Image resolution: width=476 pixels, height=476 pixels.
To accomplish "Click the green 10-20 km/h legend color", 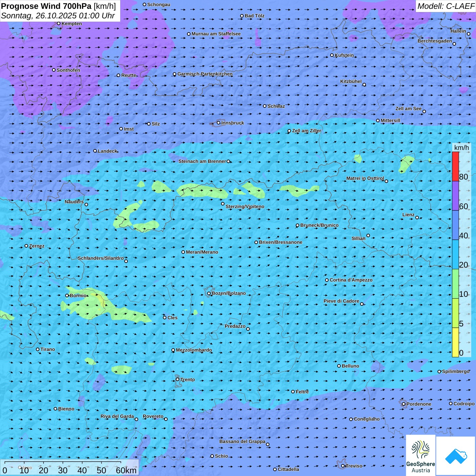I will click(455, 284).
